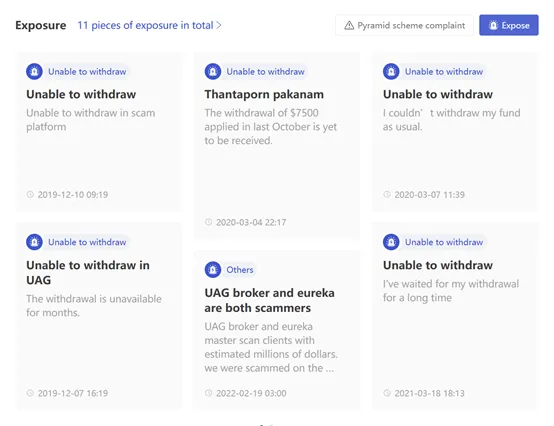Screen dimensions: 554x426
Task: Click the siren icon on the UAG withdrawal card
Action: click(34, 242)
